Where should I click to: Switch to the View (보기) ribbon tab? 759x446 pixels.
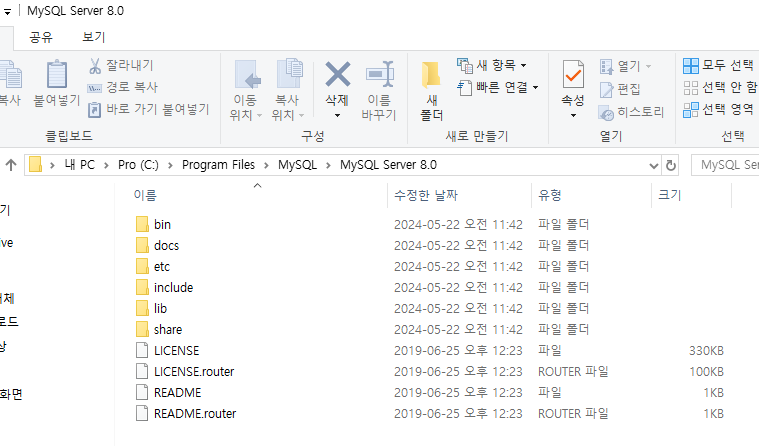93,37
